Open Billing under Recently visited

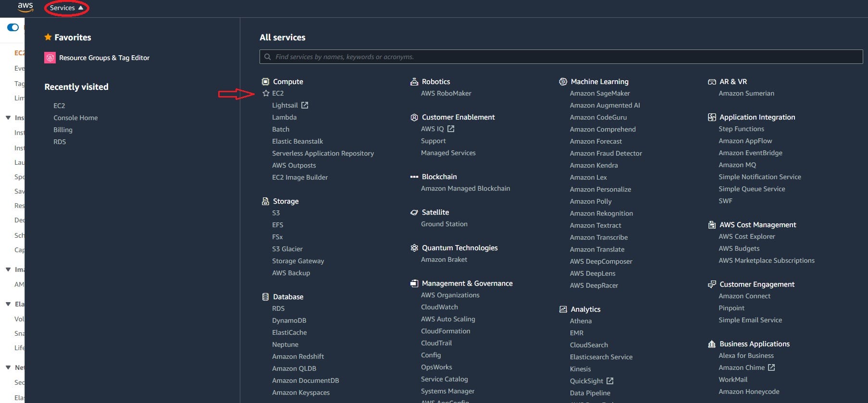click(63, 130)
